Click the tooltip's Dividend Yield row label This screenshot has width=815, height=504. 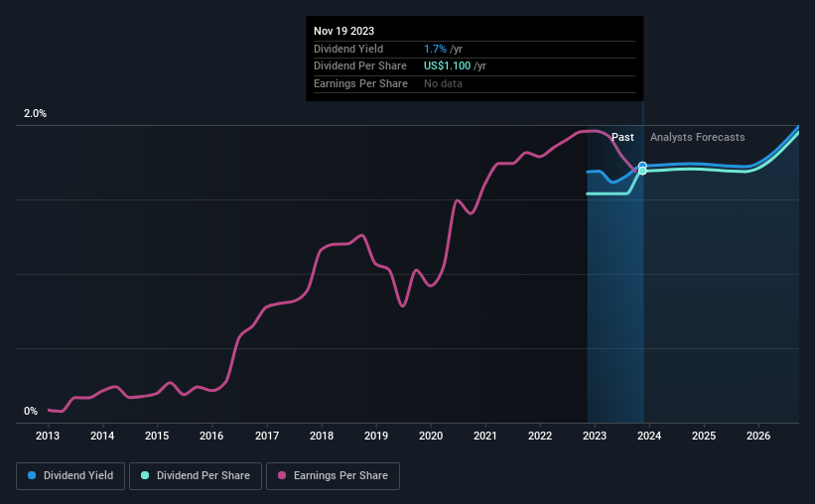(348, 49)
